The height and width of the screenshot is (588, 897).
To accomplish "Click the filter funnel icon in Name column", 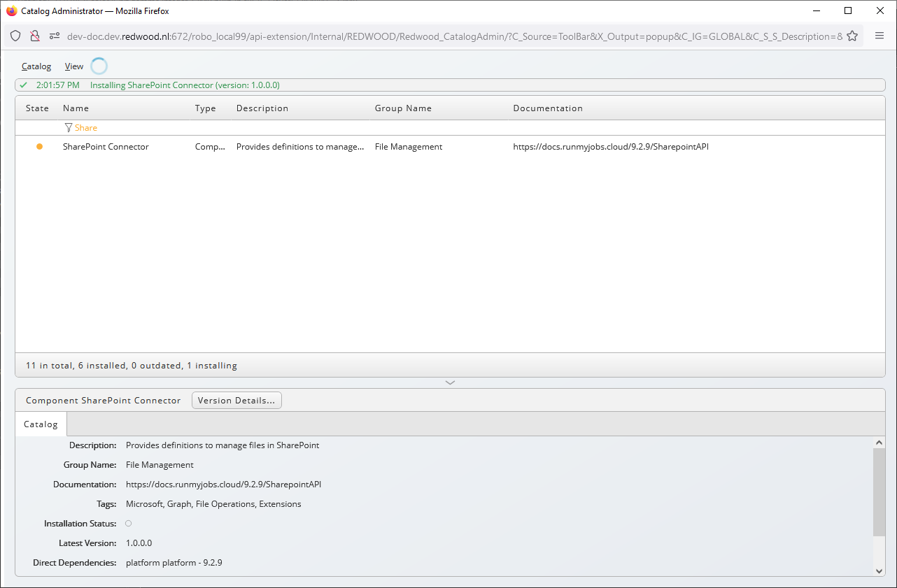I will [68, 128].
